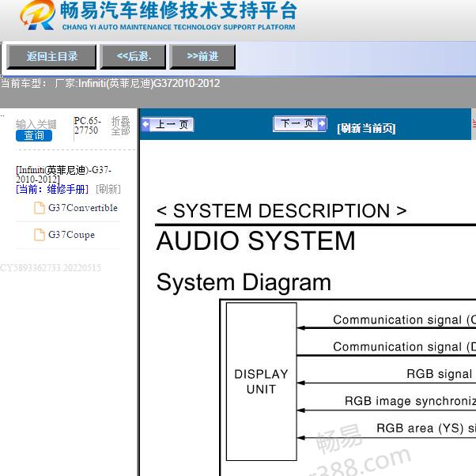476x476 pixels.
Task: Click the SYSTEM DESCRIPTION header text
Action: pyautogui.click(x=281, y=210)
